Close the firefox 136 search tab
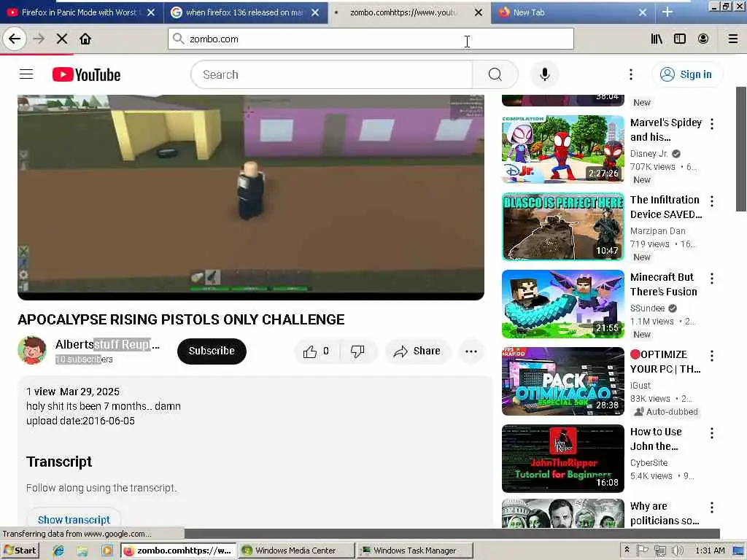This screenshot has height=560, width=747. click(315, 12)
